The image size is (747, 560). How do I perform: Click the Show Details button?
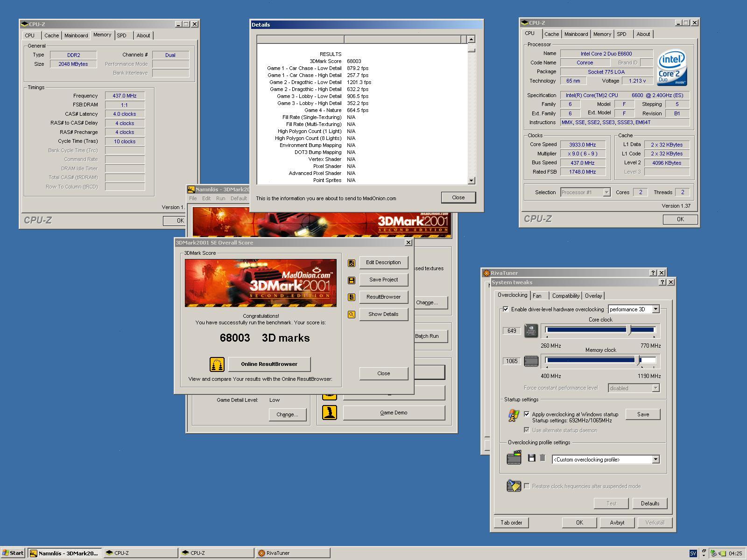[383, 314]
